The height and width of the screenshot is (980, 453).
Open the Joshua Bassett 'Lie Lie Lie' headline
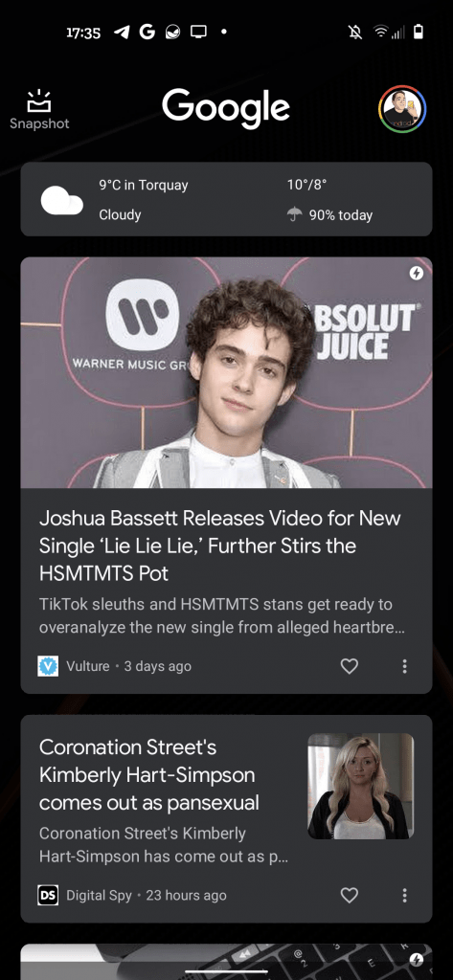219,546
